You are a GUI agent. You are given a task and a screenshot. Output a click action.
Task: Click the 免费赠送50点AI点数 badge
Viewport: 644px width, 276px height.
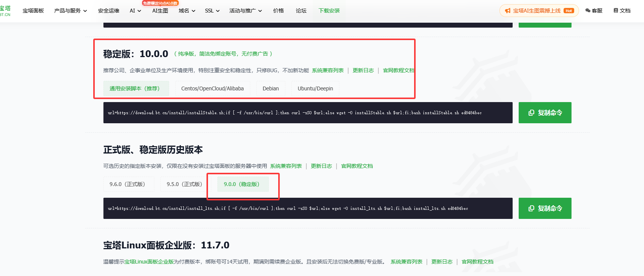coord(160,3)
